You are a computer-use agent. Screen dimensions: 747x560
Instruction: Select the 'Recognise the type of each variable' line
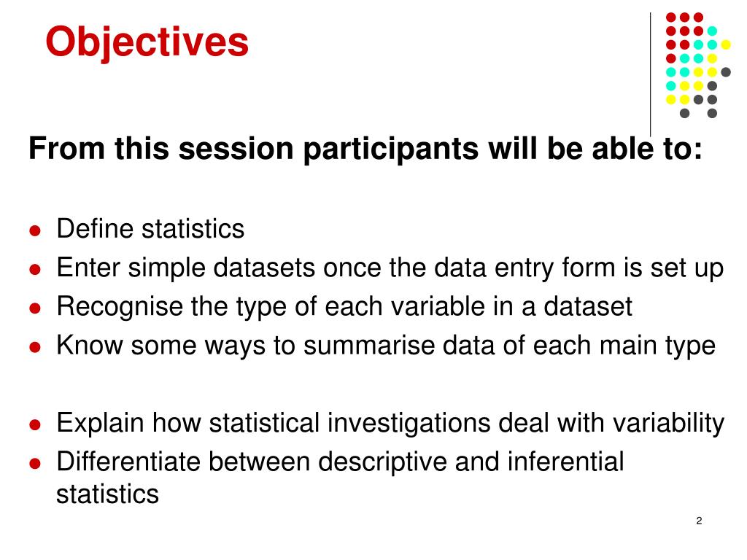(x=344, y=307)
